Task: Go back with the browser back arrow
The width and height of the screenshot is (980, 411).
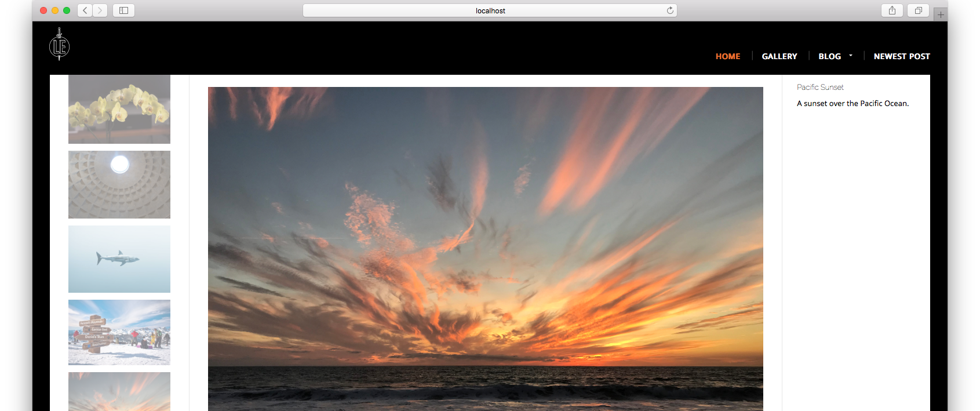Action: [x=85, y=10]
